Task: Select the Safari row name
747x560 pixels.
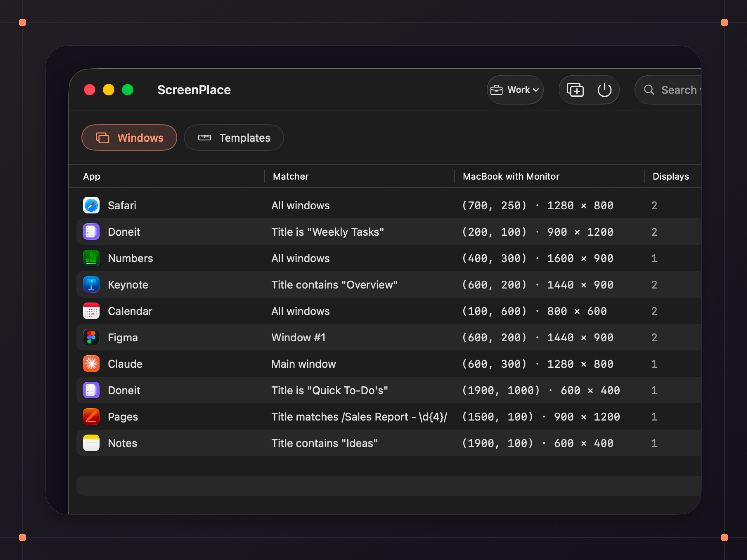Action: [122, 206]
